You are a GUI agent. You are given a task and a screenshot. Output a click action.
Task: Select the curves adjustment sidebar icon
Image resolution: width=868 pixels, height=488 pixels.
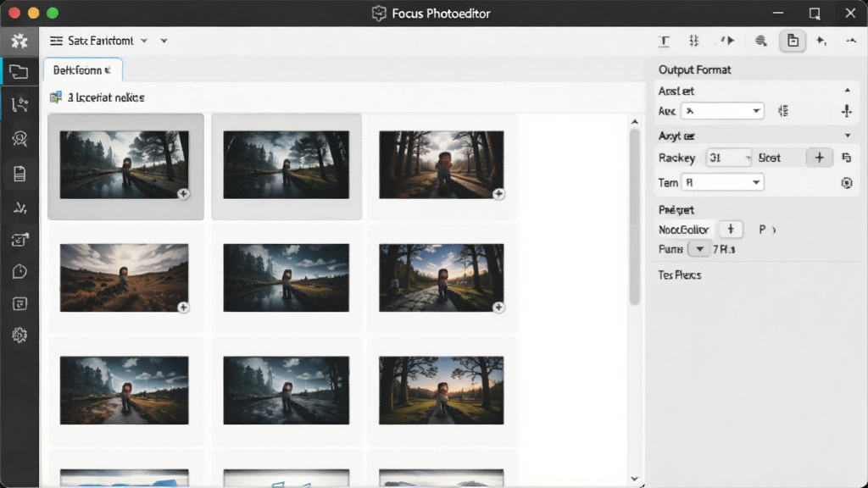[x=19, y=208]
